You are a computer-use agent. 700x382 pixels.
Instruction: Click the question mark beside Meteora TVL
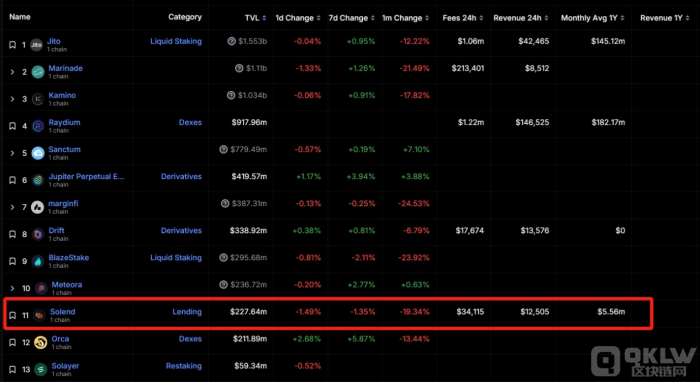tap(224, 284)
